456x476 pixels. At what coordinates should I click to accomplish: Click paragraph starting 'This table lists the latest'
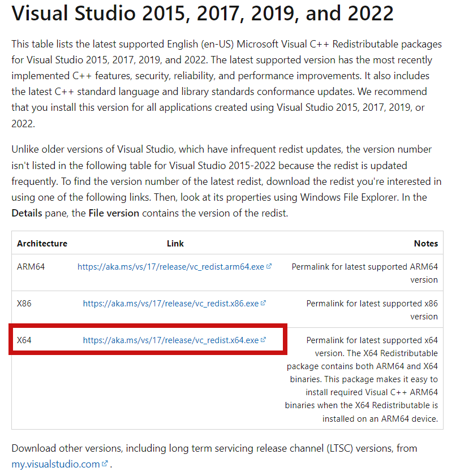tap(227, 84)
